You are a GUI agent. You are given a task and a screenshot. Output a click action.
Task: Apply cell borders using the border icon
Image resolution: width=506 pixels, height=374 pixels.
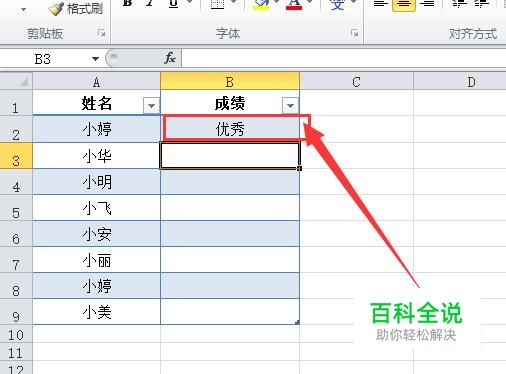point(217,4)
